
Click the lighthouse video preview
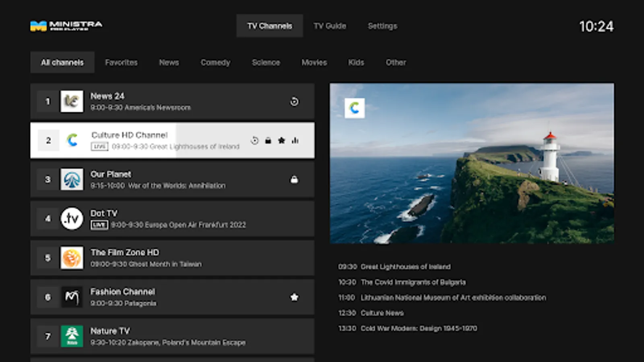tap(472, 163)
